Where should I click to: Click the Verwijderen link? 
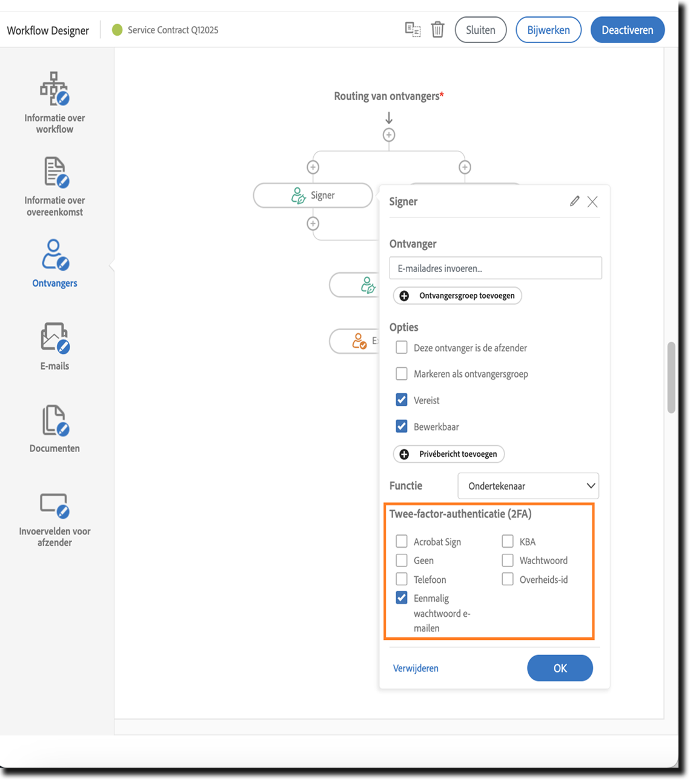click(x=416, y=668)
